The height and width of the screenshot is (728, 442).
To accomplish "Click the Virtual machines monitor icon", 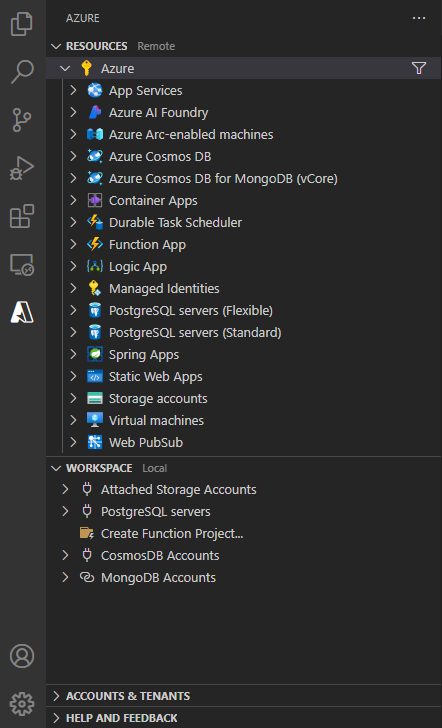I will tap(95, 421).
